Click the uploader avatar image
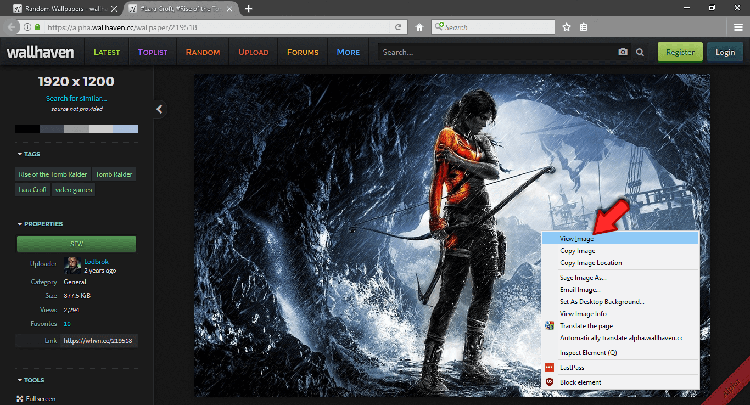 (73, 265)
